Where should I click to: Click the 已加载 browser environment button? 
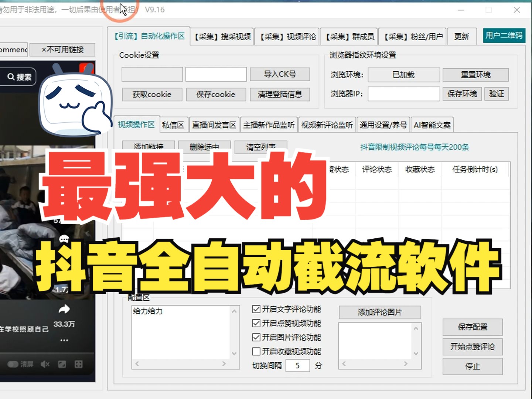click(403, 75)
